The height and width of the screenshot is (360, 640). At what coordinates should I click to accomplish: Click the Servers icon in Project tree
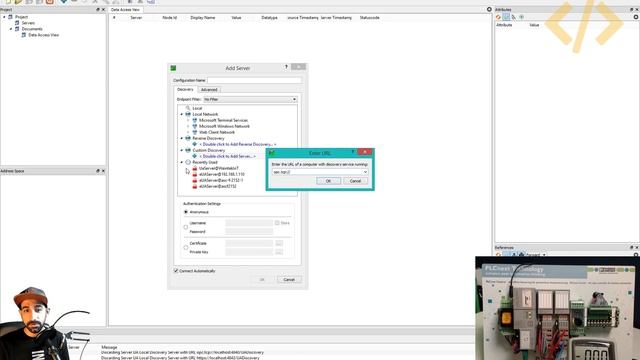point(17,23)
